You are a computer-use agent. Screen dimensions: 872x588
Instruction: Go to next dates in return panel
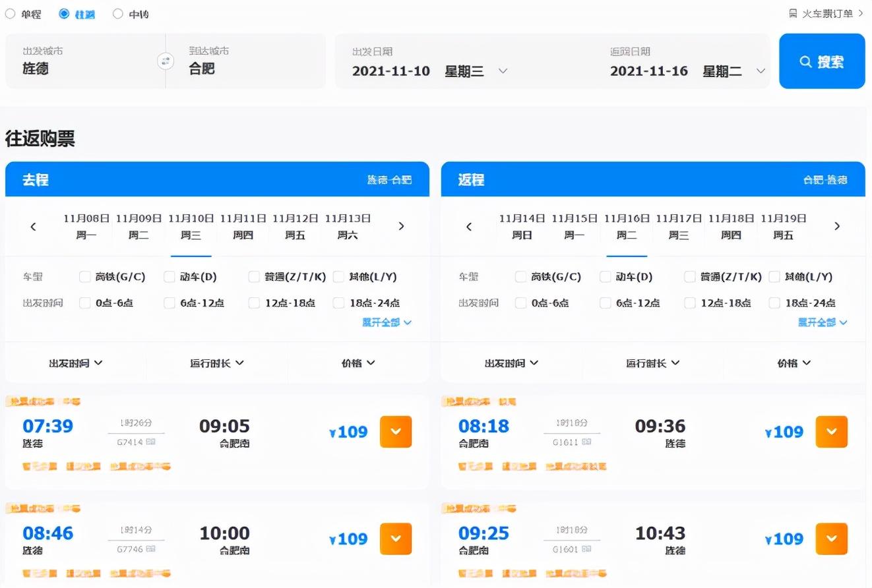click(837, 227)
